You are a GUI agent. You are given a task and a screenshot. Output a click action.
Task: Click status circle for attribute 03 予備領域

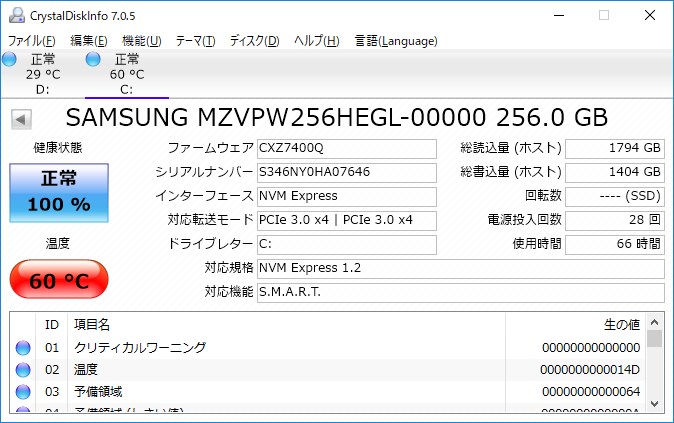coord(23,392)
